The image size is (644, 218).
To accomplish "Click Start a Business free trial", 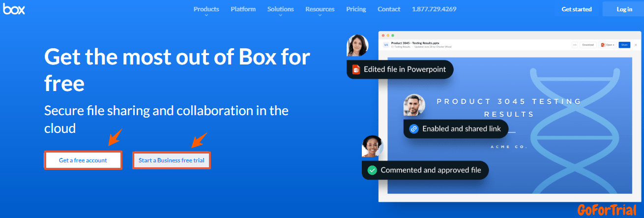I will coord(172,160).
